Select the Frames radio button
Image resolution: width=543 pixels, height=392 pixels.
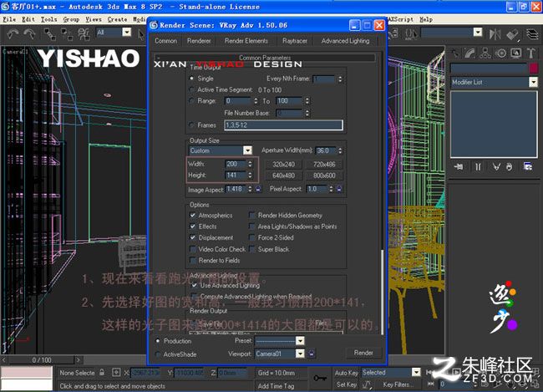pos(191,125)
